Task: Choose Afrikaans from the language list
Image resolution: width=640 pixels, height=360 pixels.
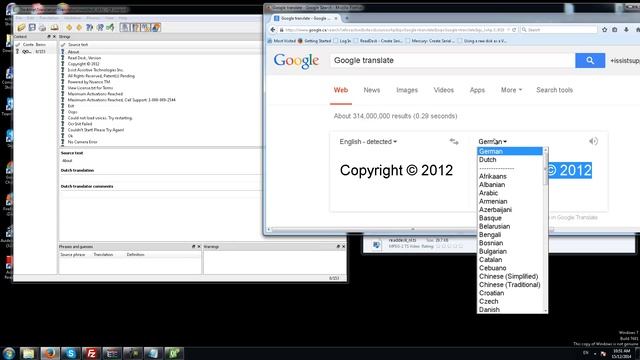Action: click(x=510, y=176)
